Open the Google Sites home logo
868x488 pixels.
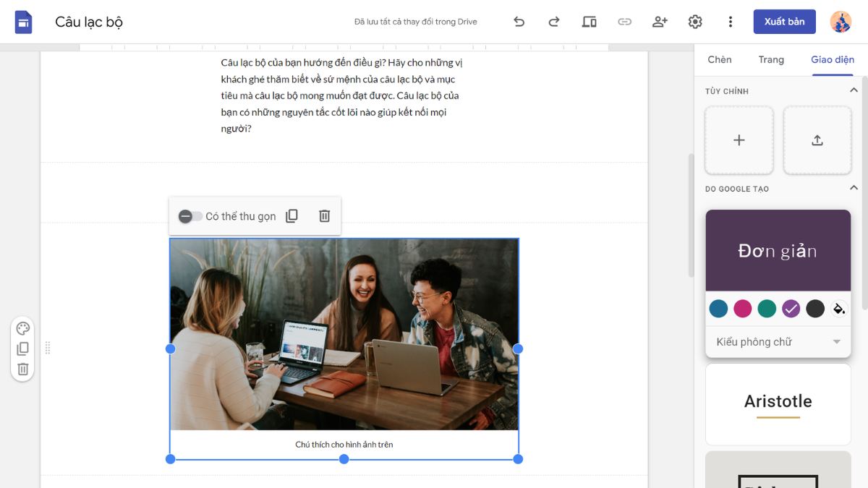24,22
